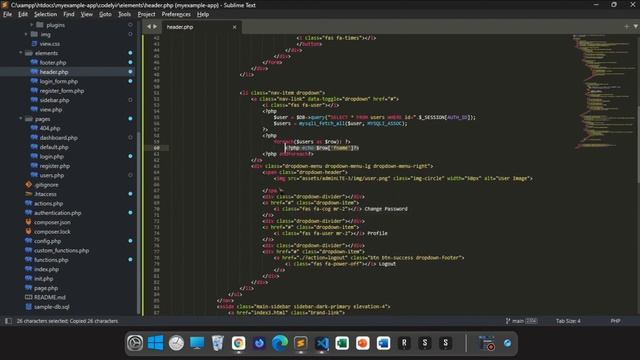Toggle the sidebar from the status bar icon

click(8, 321)
